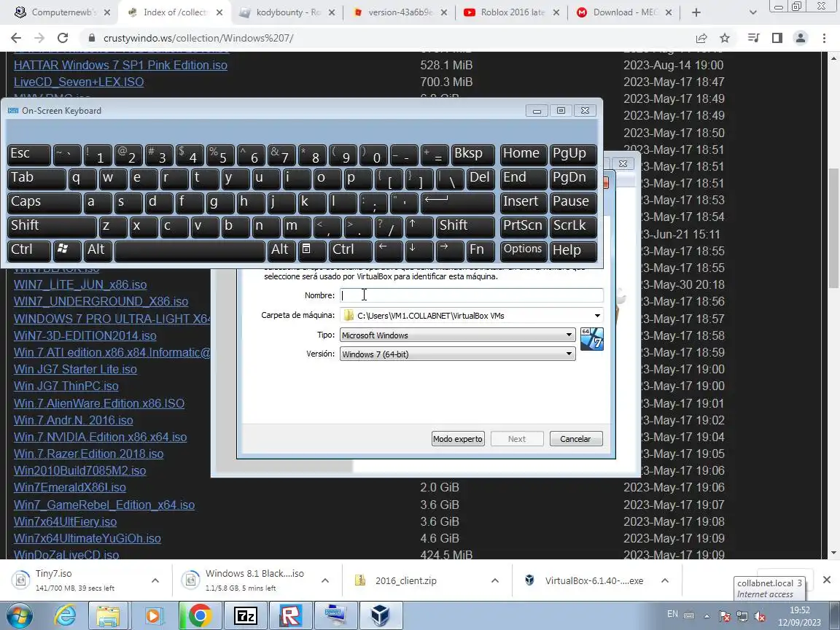Toggle Caps key on On-Screen Keyboard
This screenshot has height=630, width=840.
point(44,203)
